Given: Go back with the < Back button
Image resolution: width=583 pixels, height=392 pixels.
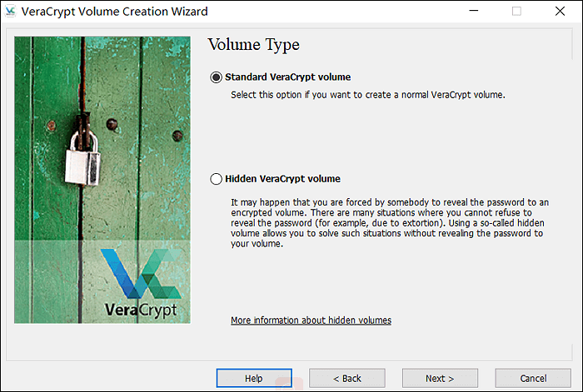Looking at the screenshot, I should [x=347, y=378].
